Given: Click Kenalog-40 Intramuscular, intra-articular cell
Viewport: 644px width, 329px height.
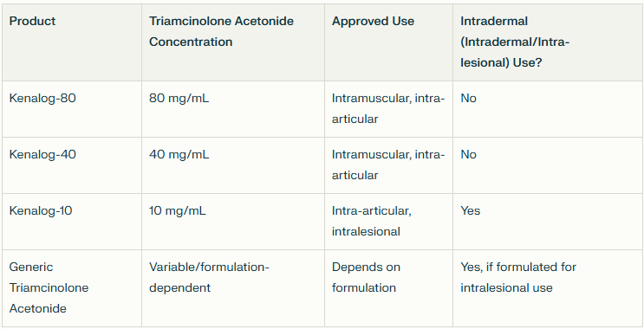Looking at the screenshot, I should [x=388, y=165].
